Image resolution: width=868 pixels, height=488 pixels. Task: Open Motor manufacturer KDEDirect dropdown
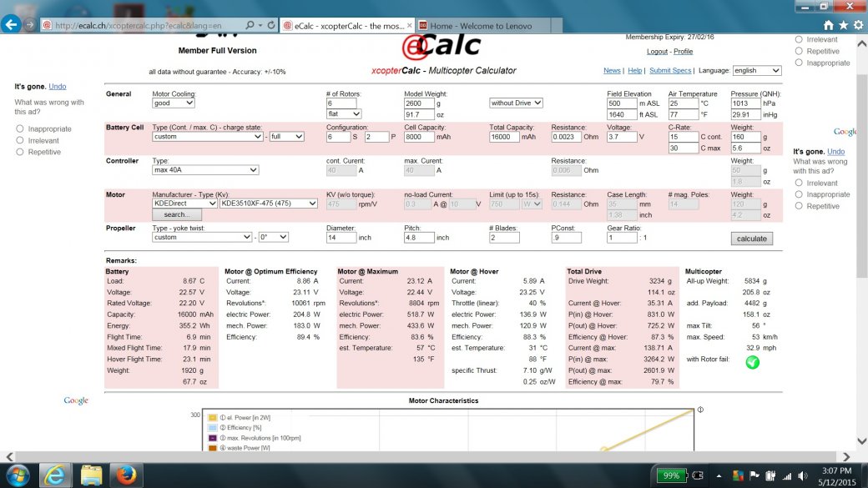point(184,203)
